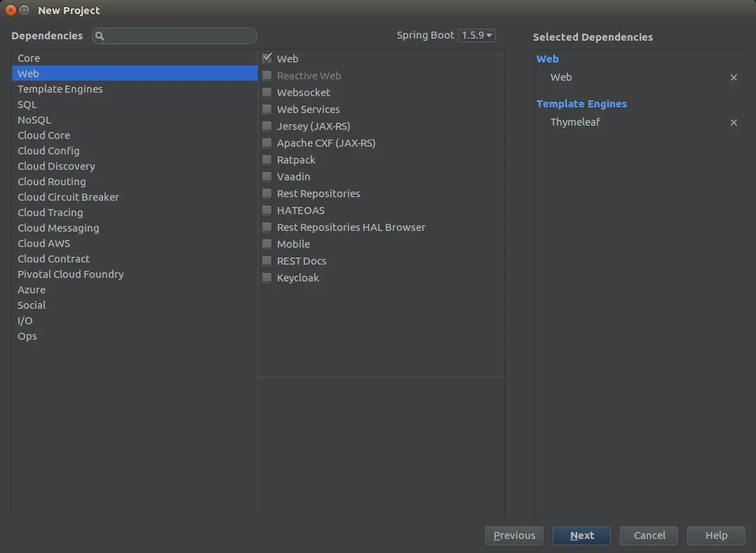Tick Apache CXF (JAX-RS) checkbox
Screen dimensions: 756x553
point(266,143)
